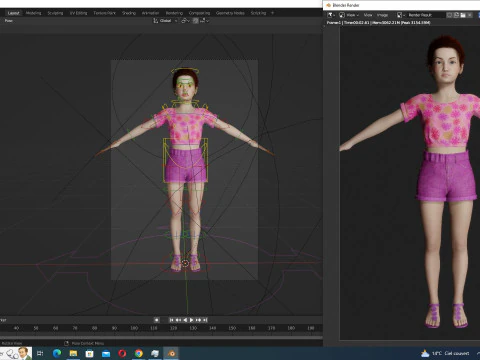Click the 3D cursor at character's feet
Screen dimensions: 480x360
coord(185,263)
